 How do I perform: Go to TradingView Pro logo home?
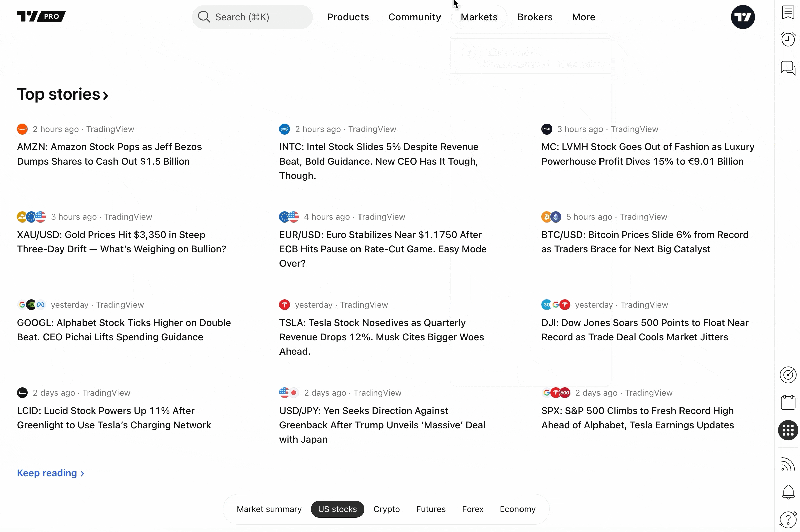click(41, 16)
